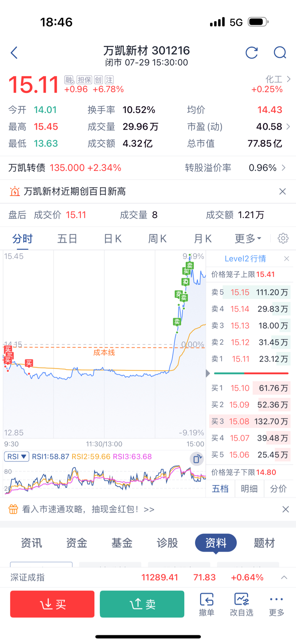Tap the 看入市速通攻略 promo link
Viewport: 296px width, 644px height.
(88, 509)
